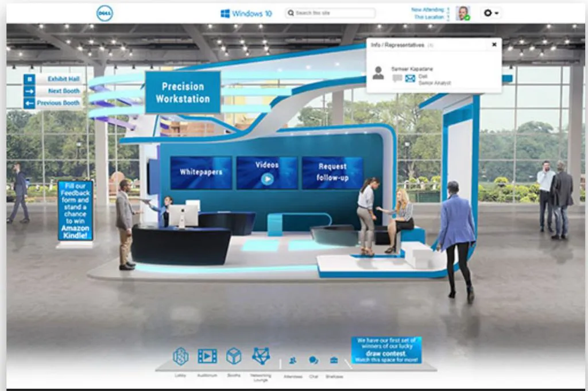
Task: Open the Chat icon in bottom bar
Action: coord(314,360)
